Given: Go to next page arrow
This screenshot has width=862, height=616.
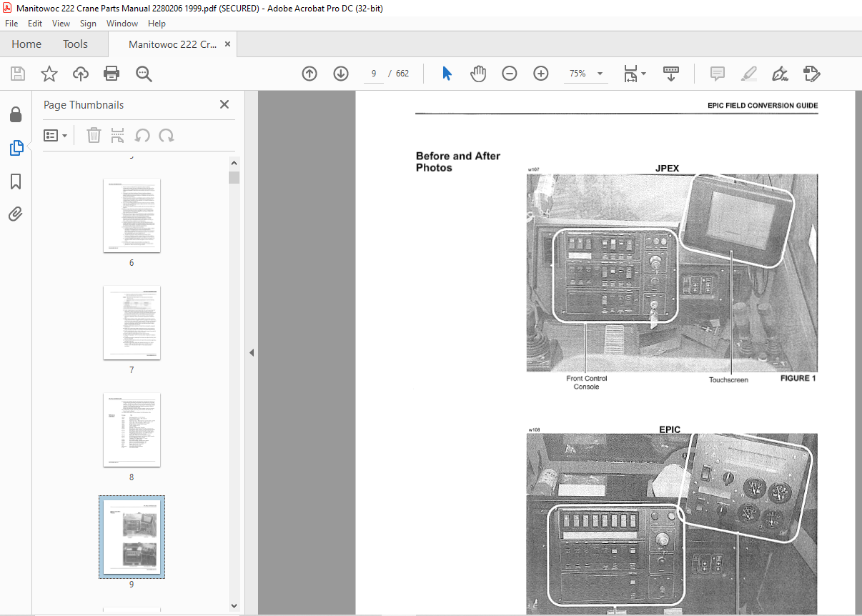Looking at the screenshot, I should coord(341,74).
